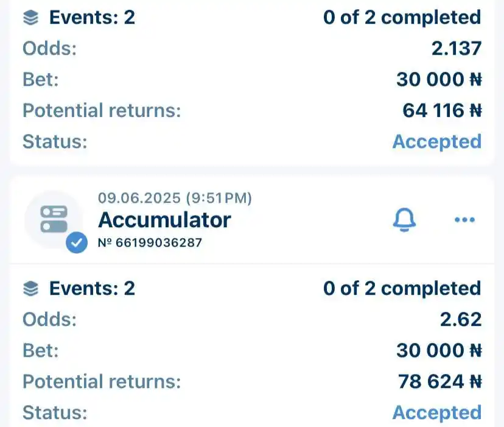
Task: Tap potential returns 64 116 ₦
Action: tap(443, 111)
